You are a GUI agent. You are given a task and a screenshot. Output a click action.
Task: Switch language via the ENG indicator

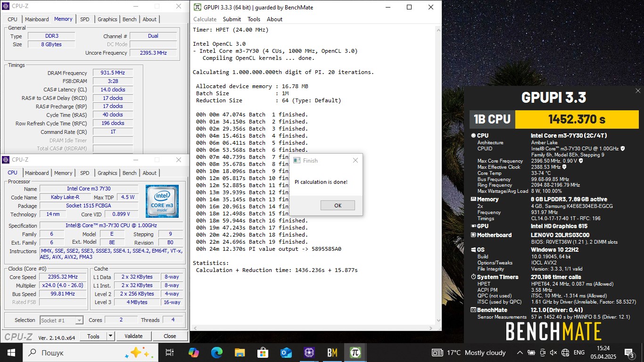[x=579, y=353]
